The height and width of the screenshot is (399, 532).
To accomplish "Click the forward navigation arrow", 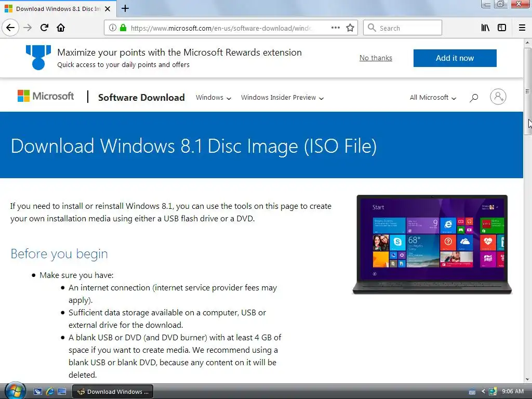I will coord(28,28).
